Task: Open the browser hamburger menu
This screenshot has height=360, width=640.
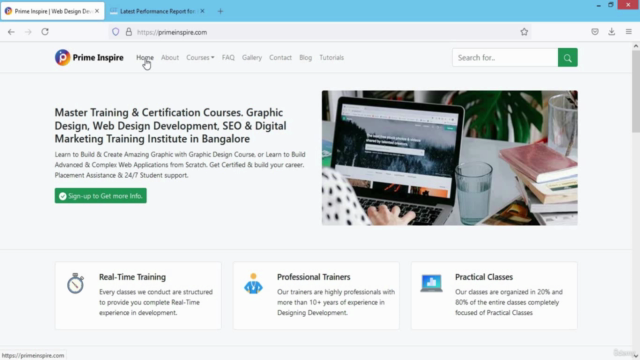Action: coord(629,32)
